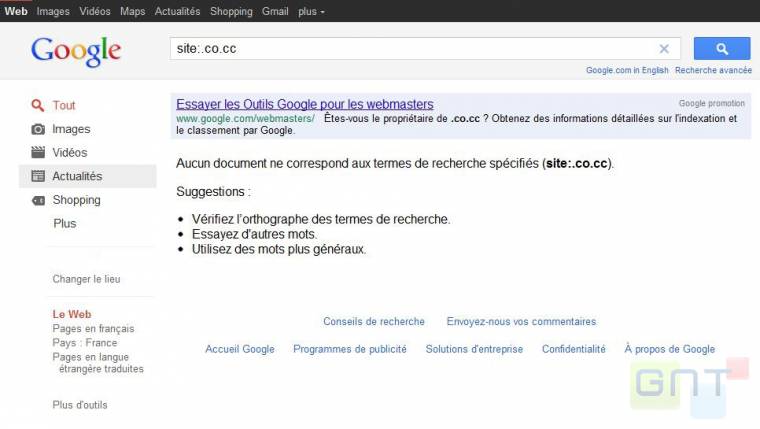This screenshot has width=760, height=429.
Task: Expand Plus in the left sidebar
Action: tap(64, 223)
